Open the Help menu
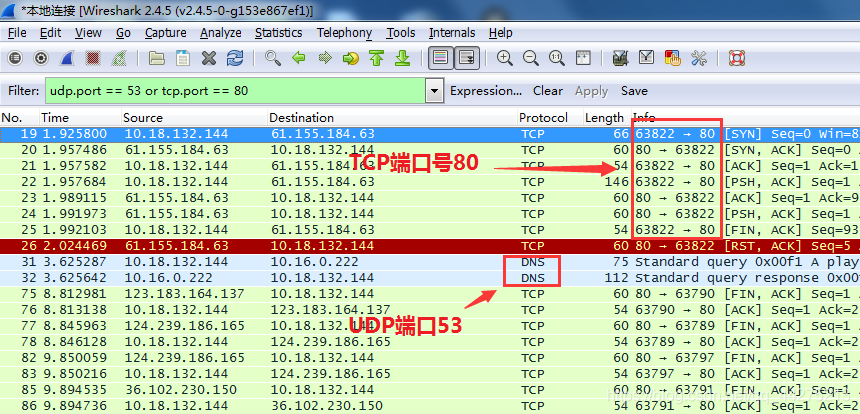Screen dimensions: 860x414 point(500,33)
